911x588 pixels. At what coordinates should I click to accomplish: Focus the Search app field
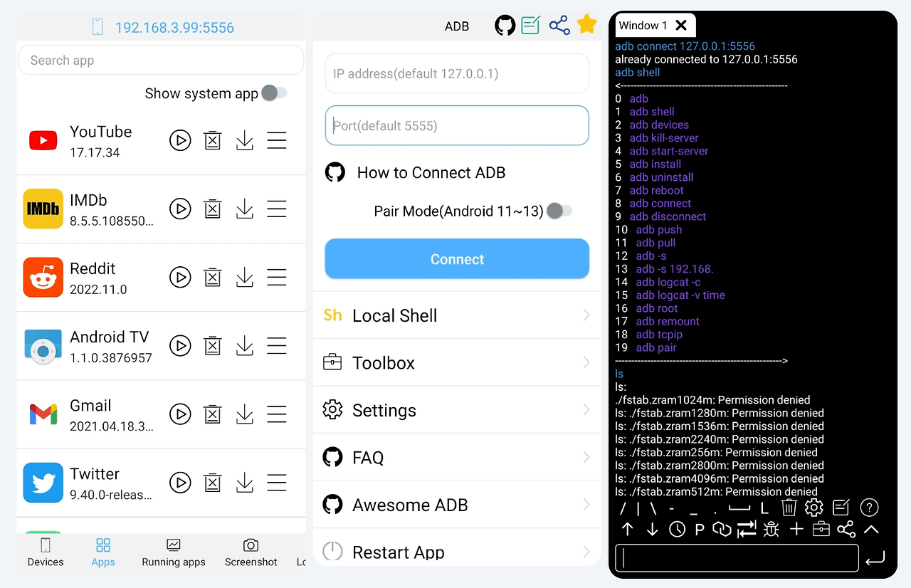click(x=161, y=61)
